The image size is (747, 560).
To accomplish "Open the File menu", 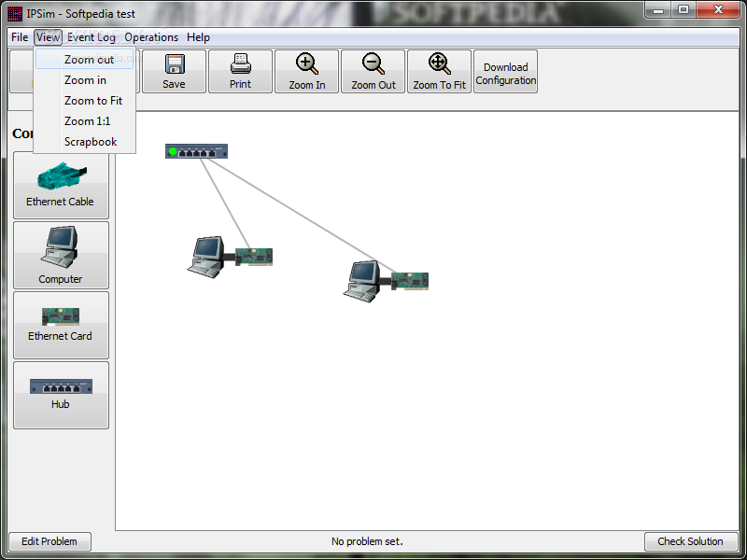I will (20, 37).
